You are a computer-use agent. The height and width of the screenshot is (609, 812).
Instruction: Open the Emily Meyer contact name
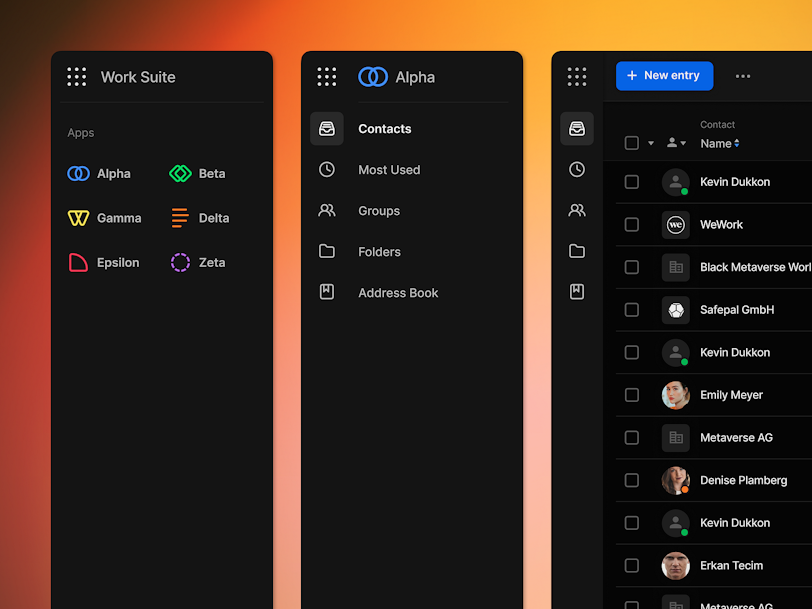731,395
